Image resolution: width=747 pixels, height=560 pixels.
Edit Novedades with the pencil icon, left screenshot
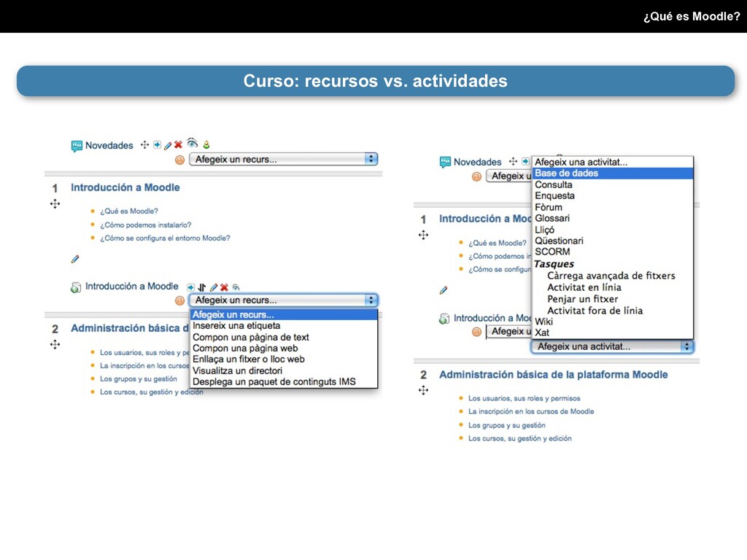click(168, 145)
